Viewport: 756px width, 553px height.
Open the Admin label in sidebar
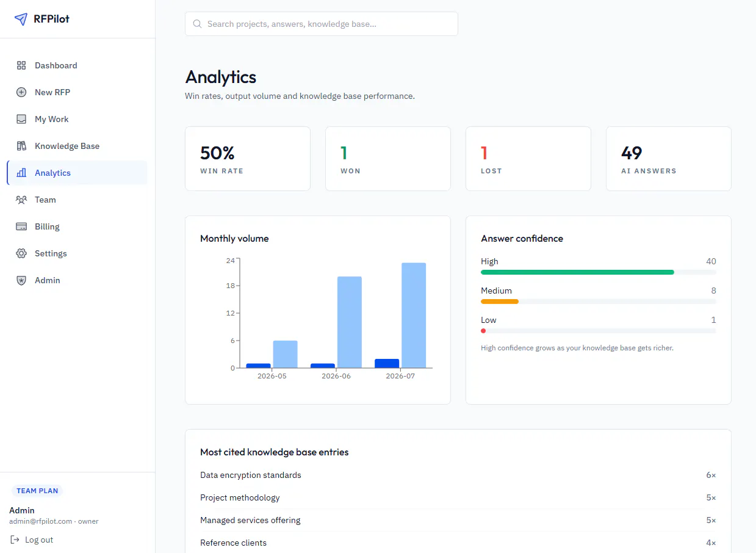48,280
